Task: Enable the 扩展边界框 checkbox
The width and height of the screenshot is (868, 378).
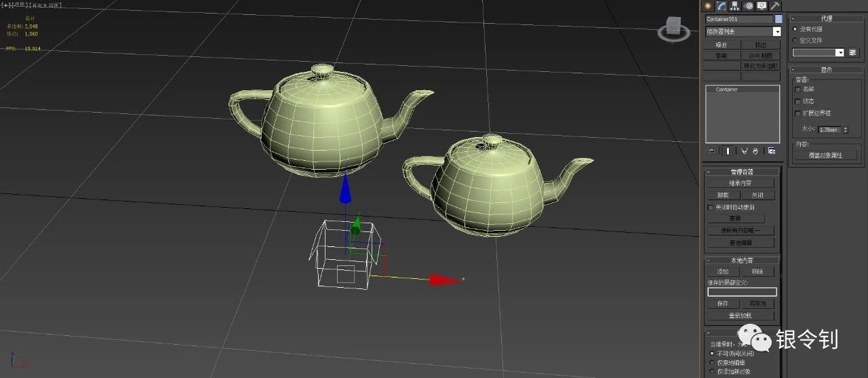Action: tap(797, 113)
